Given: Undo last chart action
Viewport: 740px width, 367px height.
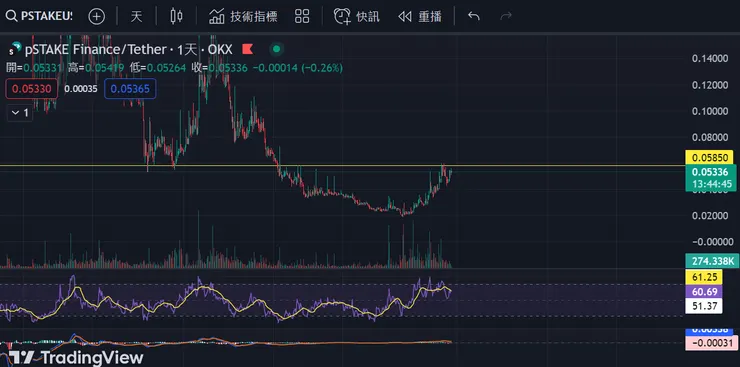Looking at the screenshot, I should [x=473, y=17].
